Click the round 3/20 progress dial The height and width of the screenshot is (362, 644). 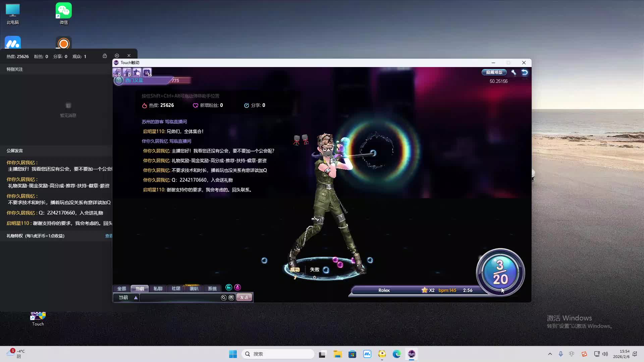point(500,272)
